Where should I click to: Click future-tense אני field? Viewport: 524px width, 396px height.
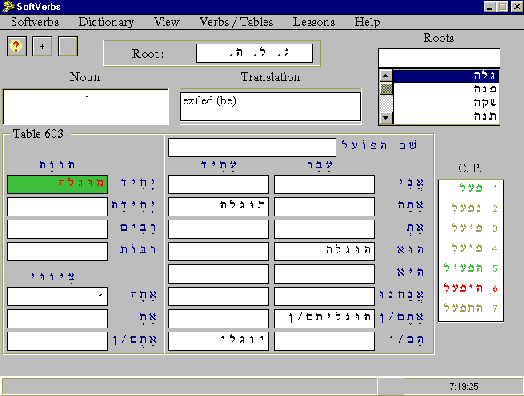tap(219, 184)
